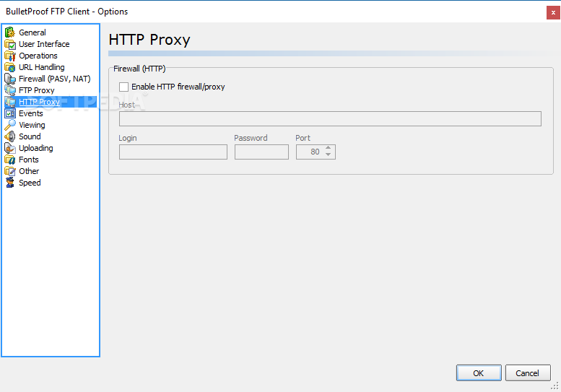
Task: Click the Cancel button
Action: (x=528, y=373)
